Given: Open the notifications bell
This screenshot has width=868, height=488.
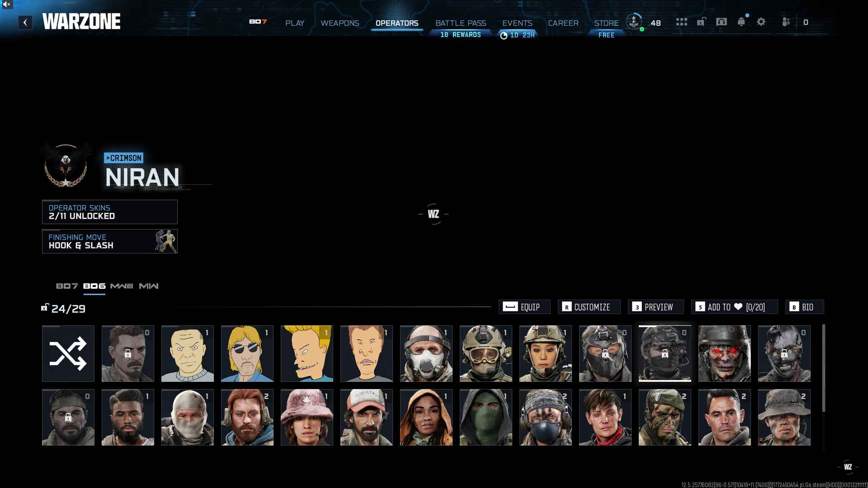Looking at the screenshot, I should pyautogui.click(x=741, y=22).
